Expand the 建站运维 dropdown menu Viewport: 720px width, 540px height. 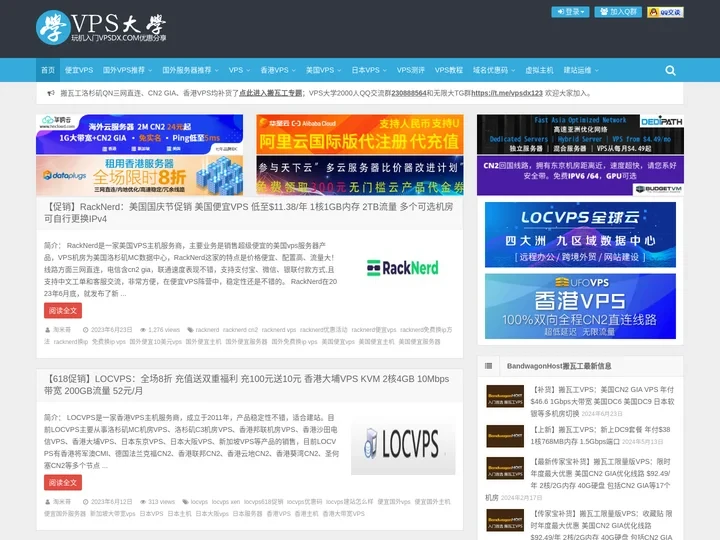[x=581, y=70]
